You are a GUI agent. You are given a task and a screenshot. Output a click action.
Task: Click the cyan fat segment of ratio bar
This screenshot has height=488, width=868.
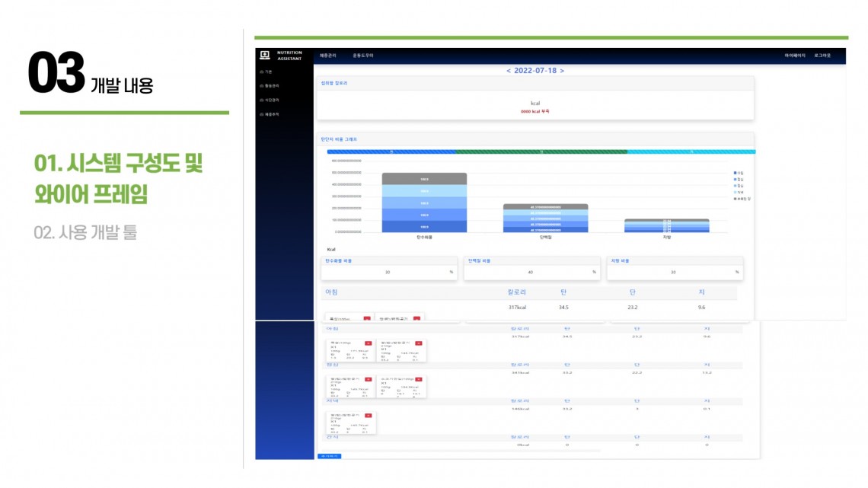pos(691,152)
